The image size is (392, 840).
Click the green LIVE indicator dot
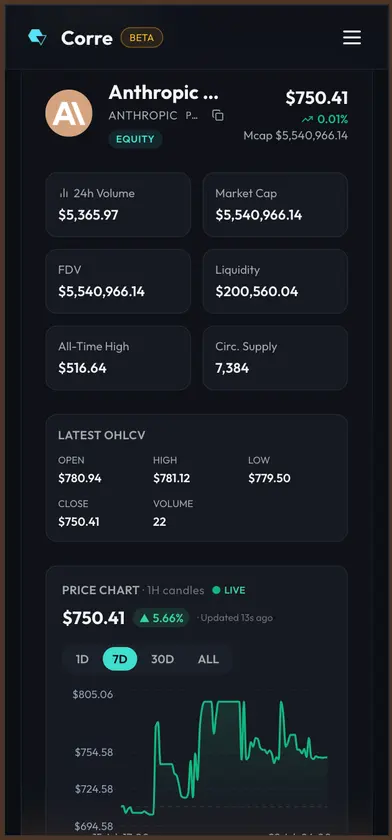tap(216, 590)
